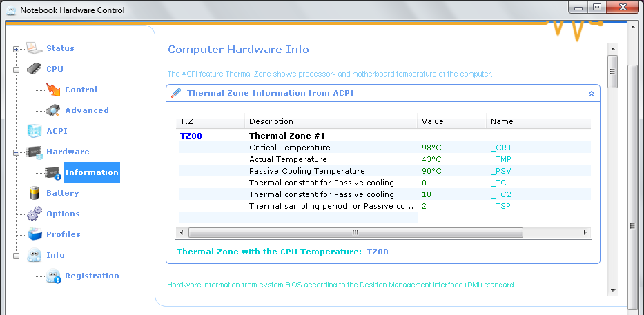Select the Critical Temperature row

(385, 148)
